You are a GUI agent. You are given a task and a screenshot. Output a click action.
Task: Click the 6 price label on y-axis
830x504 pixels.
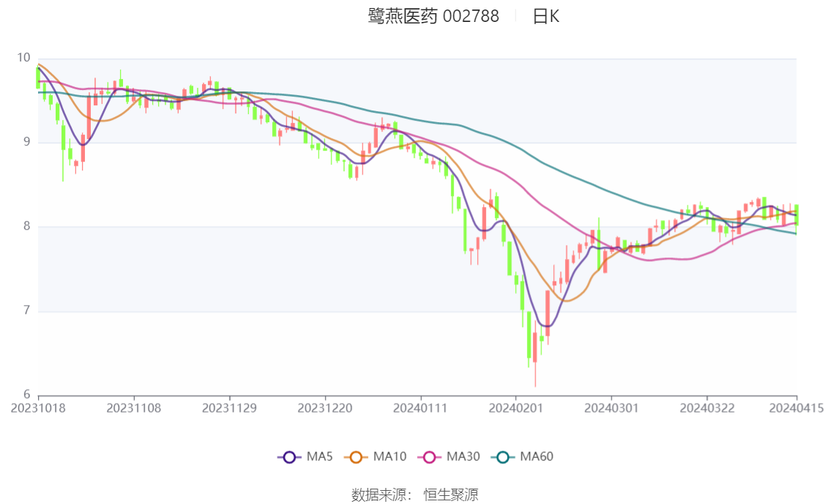[x=27, y=395]
